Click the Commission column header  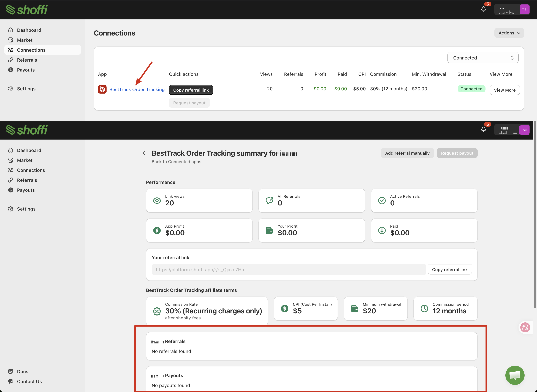click(383, 74)
